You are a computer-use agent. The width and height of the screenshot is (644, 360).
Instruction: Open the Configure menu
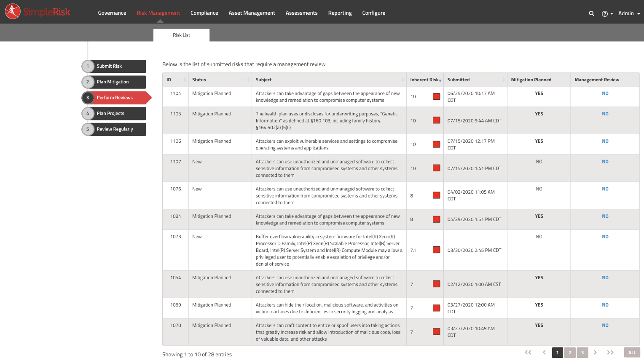(x=373, y=13)
